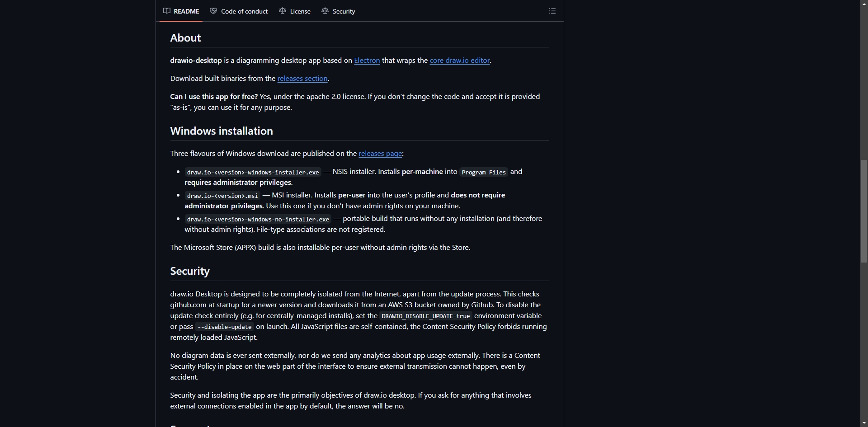
Task: Click the Security scale icon
Action: coord(325,11)
